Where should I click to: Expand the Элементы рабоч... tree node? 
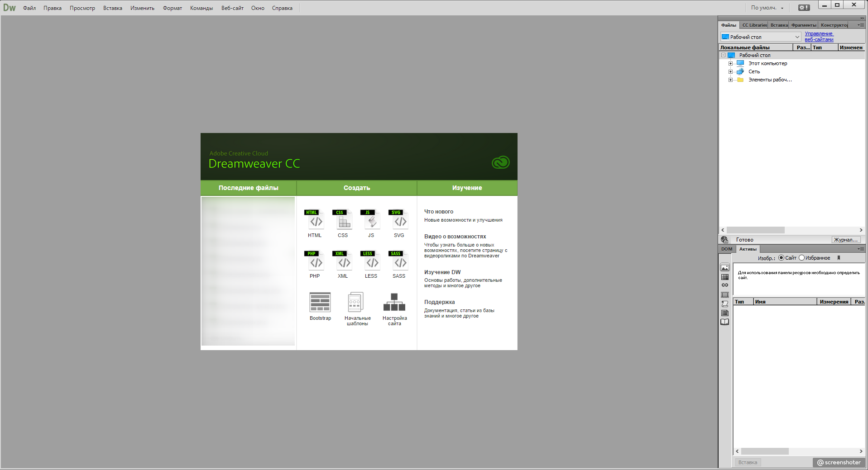[x=730, y=80]
